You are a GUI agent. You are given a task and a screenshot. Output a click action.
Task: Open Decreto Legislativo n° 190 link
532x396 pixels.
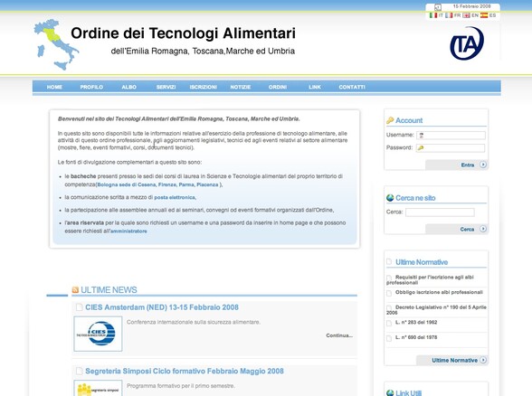coord(437,309)
